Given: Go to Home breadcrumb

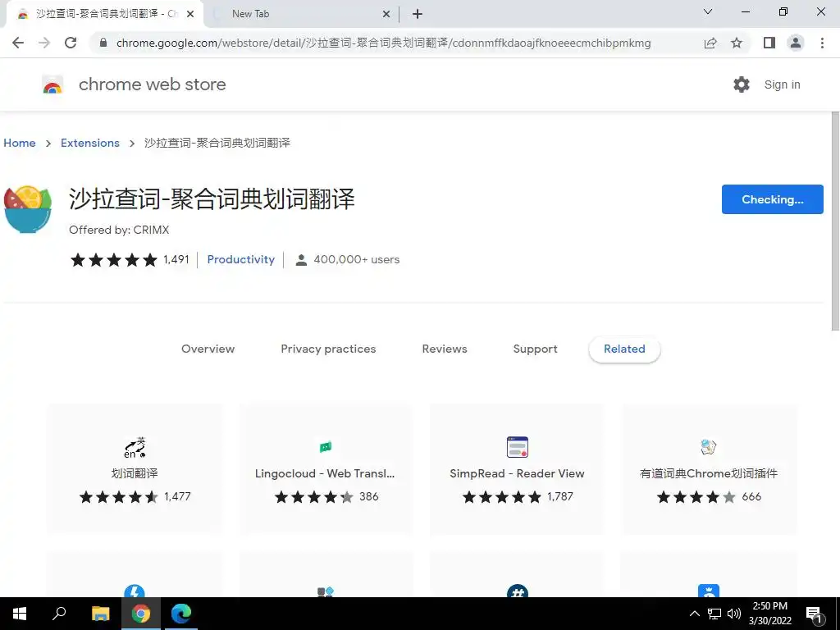Looking at the screenshot, I should pyautogui.click(x=20, y=143).
